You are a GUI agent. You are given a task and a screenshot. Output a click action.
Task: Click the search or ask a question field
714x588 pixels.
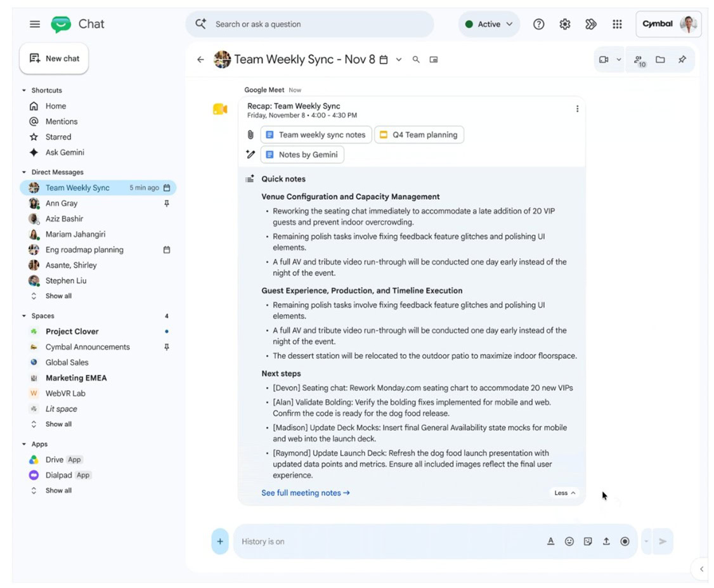coord(309,24)
